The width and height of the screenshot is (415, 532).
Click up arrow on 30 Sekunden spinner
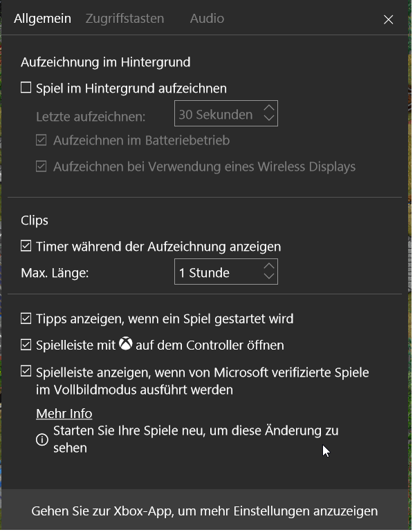[x=269, y=108]
